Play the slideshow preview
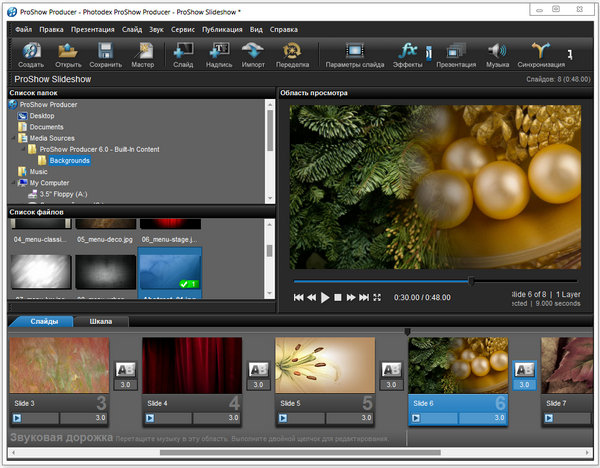 [325, 297]
